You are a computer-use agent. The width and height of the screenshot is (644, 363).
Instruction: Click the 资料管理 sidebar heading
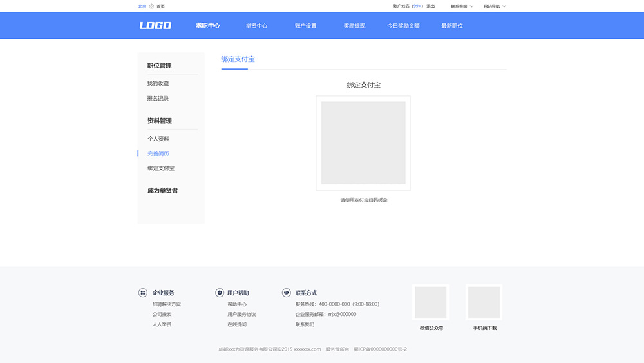coord(159,121)
